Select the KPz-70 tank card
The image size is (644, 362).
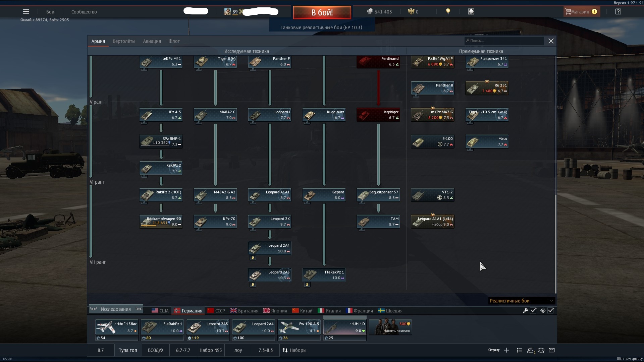click(x=215, y=222)
